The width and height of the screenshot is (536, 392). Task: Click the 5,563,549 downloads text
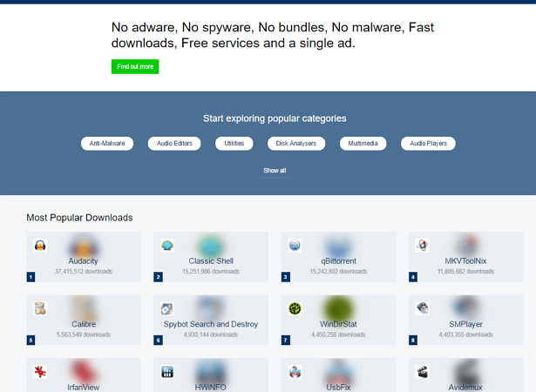(84, 335)
